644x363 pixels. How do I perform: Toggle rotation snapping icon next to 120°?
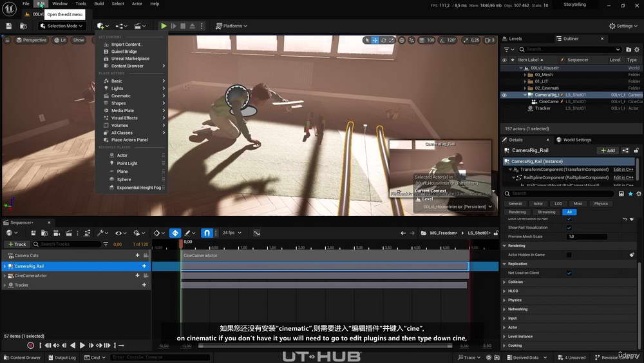442,40
